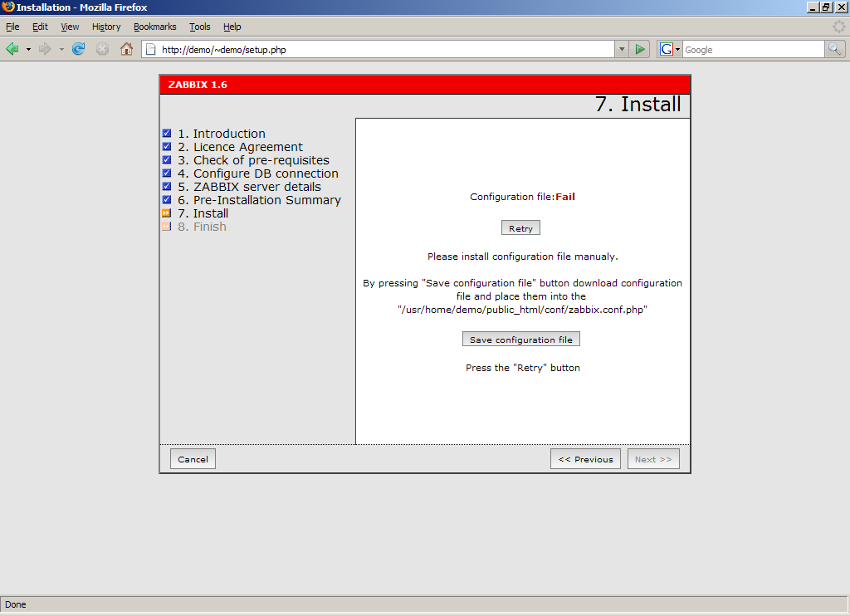Click the checkmark beside 1. Introduction
Screen dimensions: 850x616
pyautogui.click(x=166, y=133)
